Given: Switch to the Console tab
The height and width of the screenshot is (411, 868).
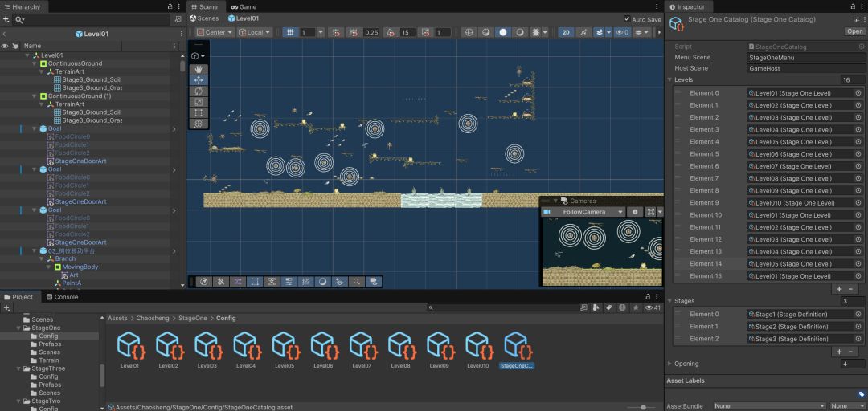Looking at the screenshot, I should [x=61, y=297].
